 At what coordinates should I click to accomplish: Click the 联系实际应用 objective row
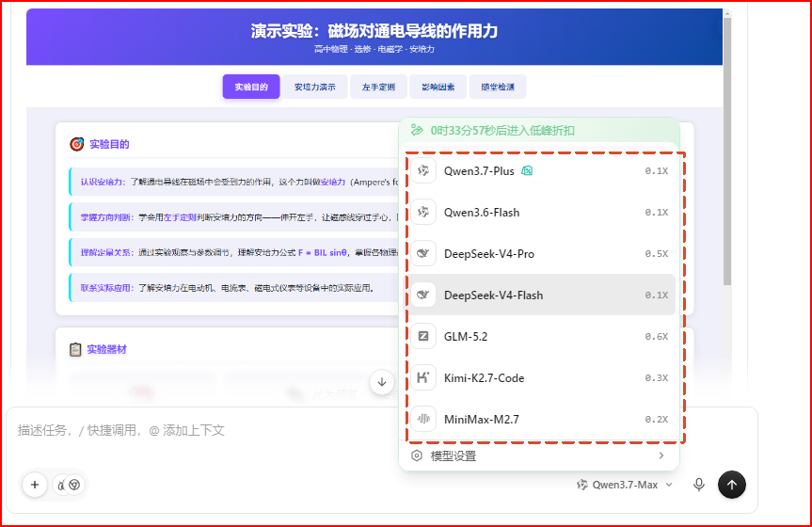tap(234, 288)
